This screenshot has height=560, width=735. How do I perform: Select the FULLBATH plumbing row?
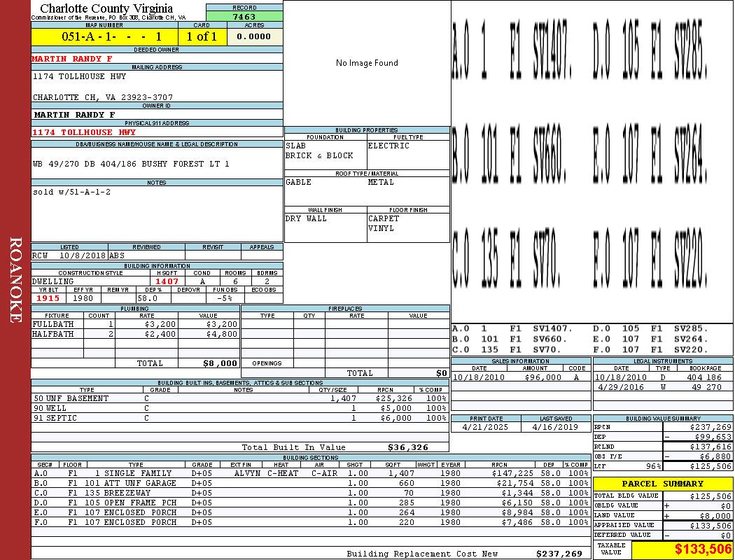(x=135, y=324)
